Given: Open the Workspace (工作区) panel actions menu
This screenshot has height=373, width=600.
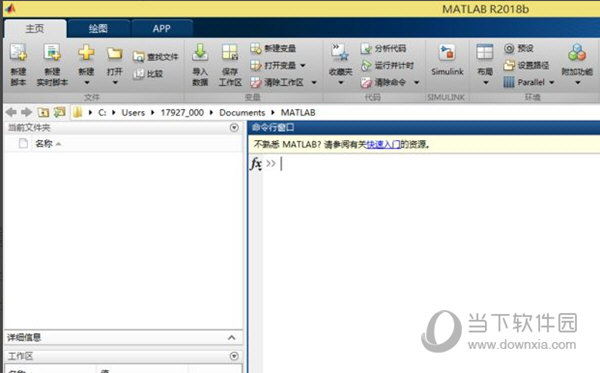Looking at the screenshot, I should [x=234, y=356].
